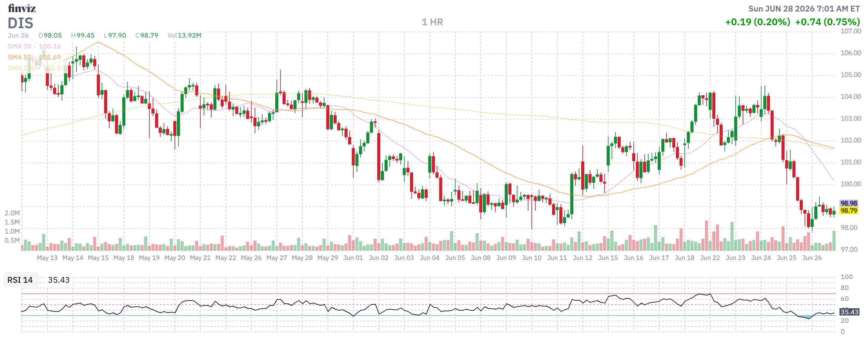Click the 35.43 value beside RSI 14

pos(59,280)
